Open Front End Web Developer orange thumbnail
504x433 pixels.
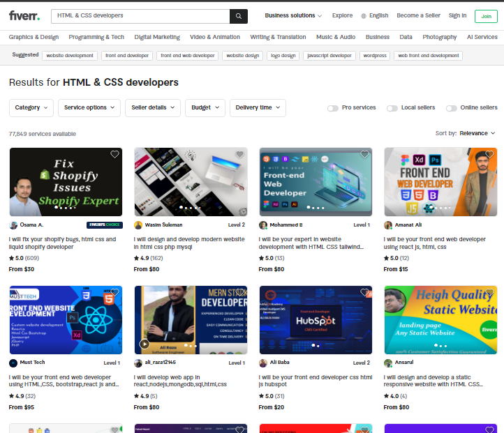click(440, 182)
